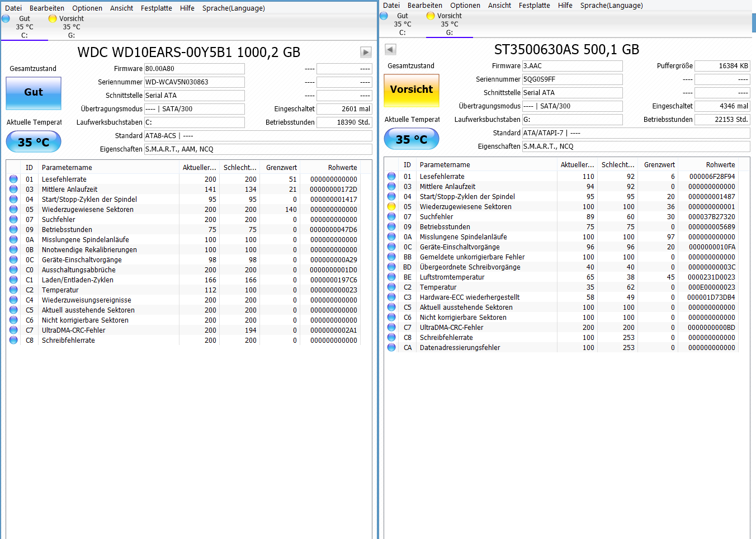Click drive title ST3500630AS 500,1 GB
Screen dimensions: 756x539
[x=567, y=50]
